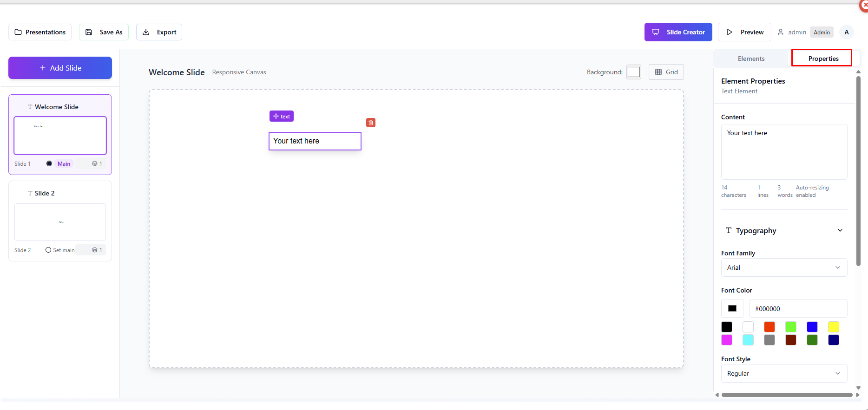The height and width of the screenshot is (410, 868).
Task: Export the presentation
Action: click(x=159, y=32)
